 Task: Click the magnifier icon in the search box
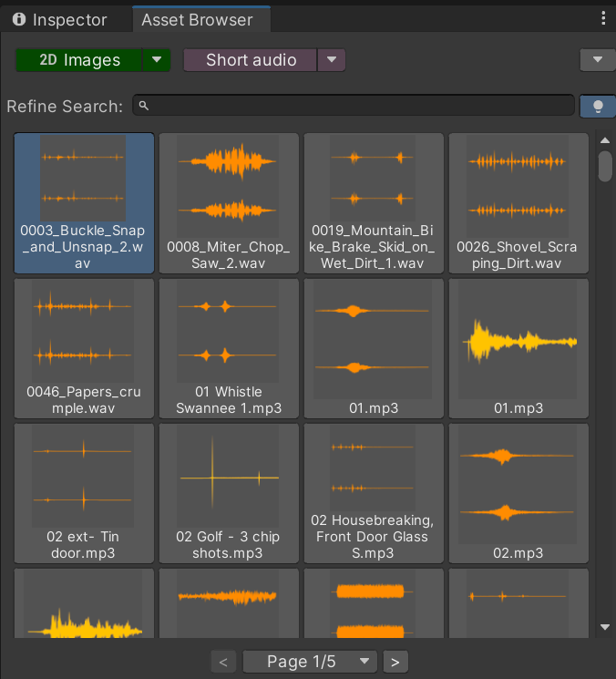[144, 105]
